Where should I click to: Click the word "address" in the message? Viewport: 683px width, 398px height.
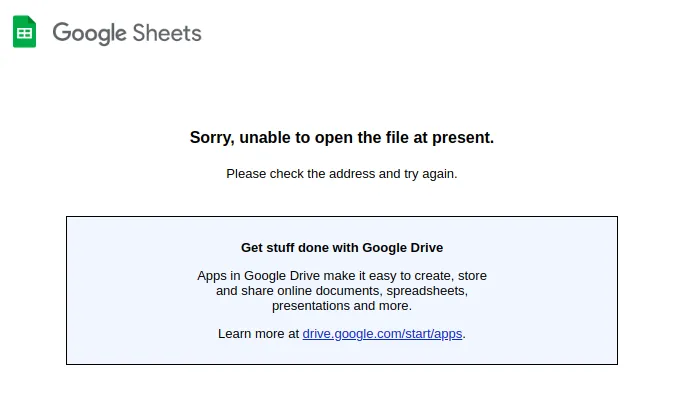pyautogui.click(x=352, y=174)
